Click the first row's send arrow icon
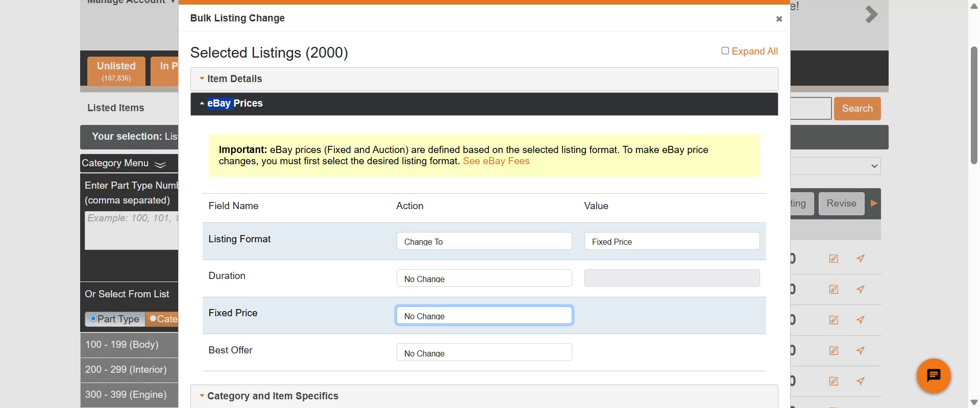This screenshot has width=980, height=408. (861, 259)
